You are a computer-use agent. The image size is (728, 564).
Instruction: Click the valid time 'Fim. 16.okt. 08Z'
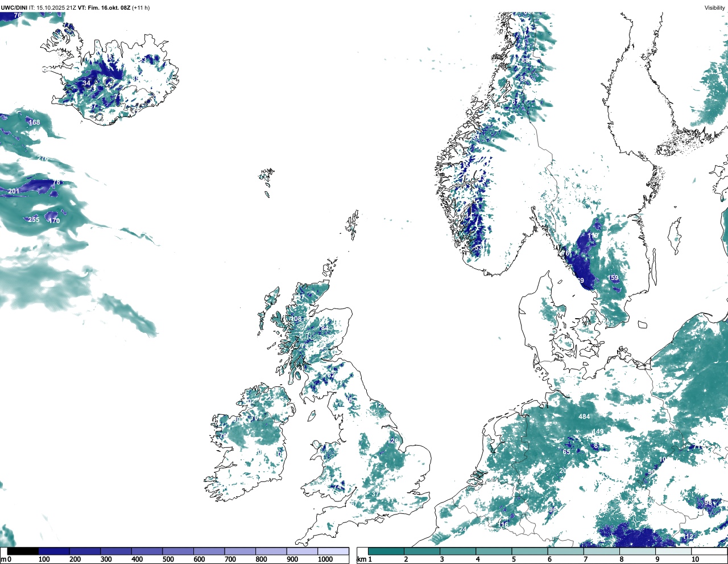pos(109,8)
